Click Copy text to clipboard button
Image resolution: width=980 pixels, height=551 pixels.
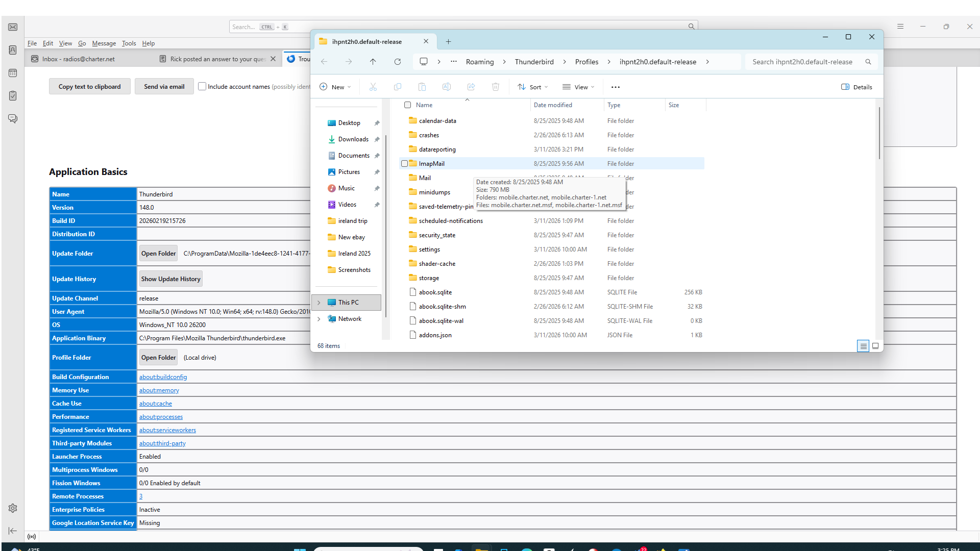click(x=90, y=87)
